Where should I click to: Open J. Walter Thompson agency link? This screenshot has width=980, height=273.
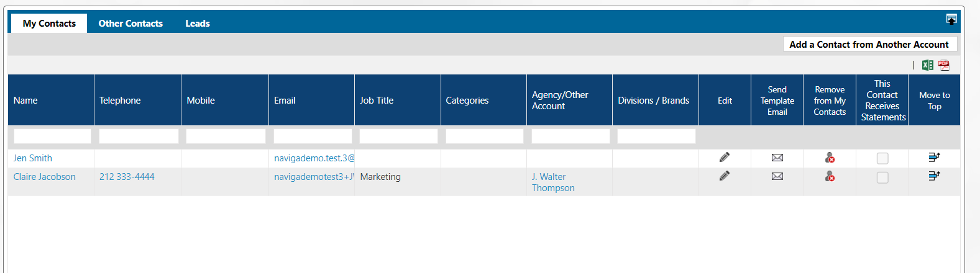553,182
